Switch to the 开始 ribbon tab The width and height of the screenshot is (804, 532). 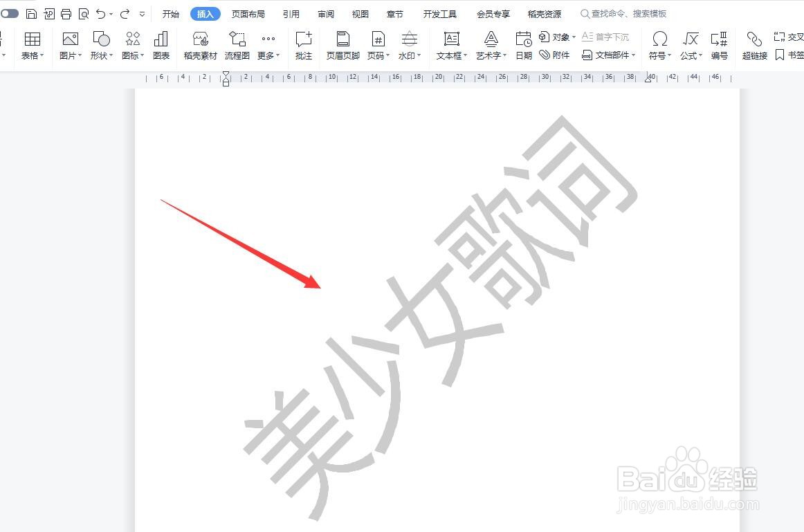click(170, 13)
